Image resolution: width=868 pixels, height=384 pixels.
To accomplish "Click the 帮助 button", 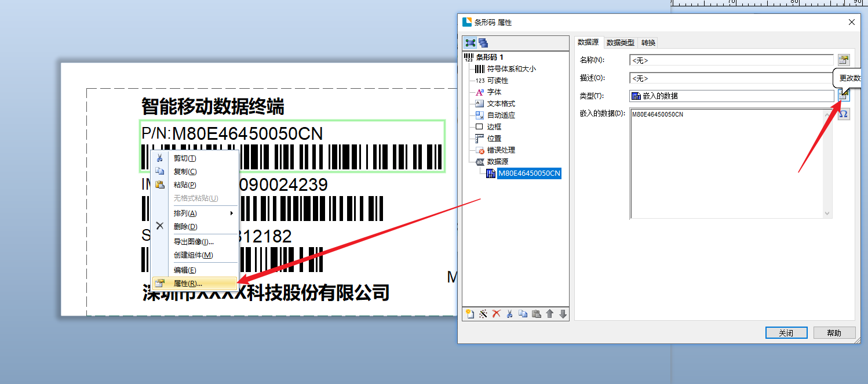I will [x=834, y=333].
